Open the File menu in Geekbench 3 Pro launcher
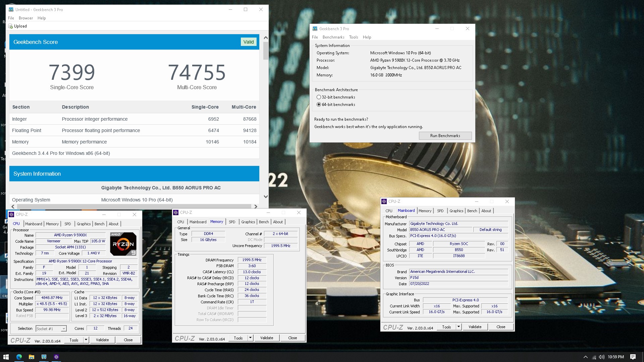 click(x=315, y=37)
